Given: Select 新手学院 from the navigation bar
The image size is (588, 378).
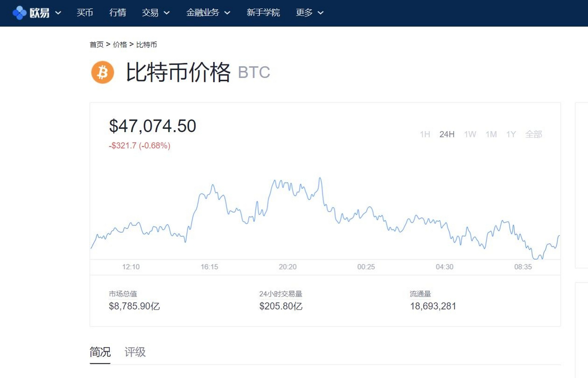Looking at the screenshot, I should pos(263,13).
